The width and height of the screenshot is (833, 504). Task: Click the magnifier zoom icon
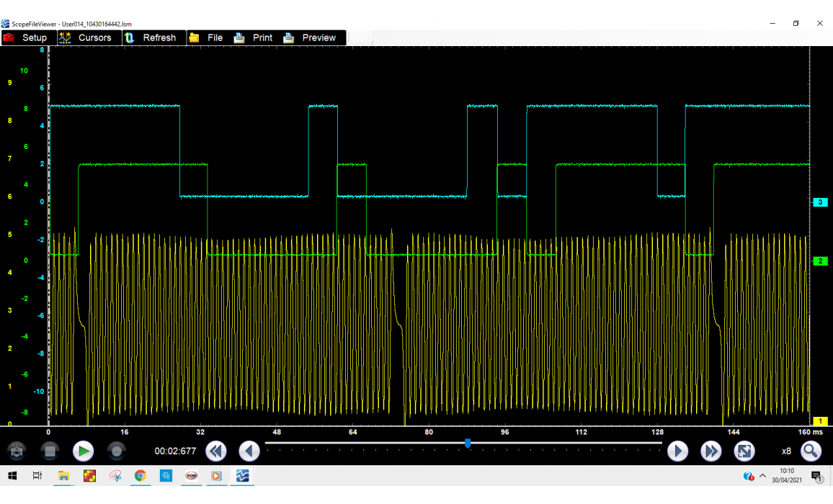[811, 451]
